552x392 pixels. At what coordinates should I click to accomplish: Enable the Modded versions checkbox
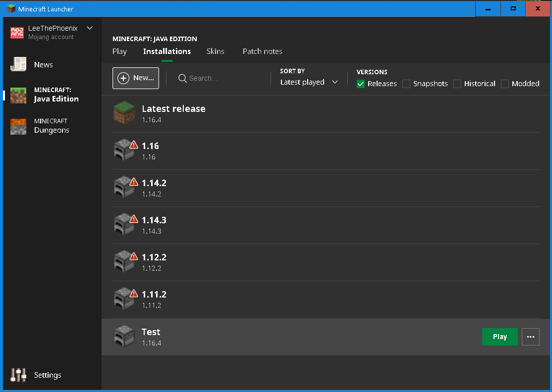[505, 84]
